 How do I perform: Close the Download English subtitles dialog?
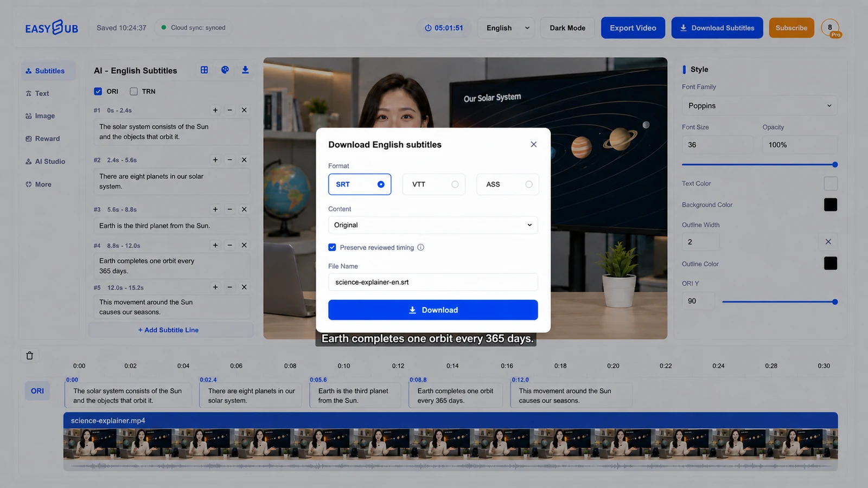pyautogui.click(x=534, y=144)
